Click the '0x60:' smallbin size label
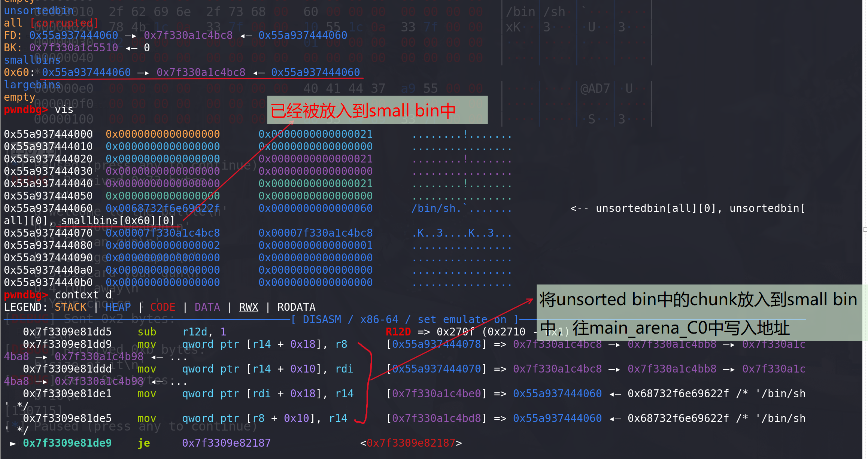The image size is (868, 459). click(x=19, y=72)
